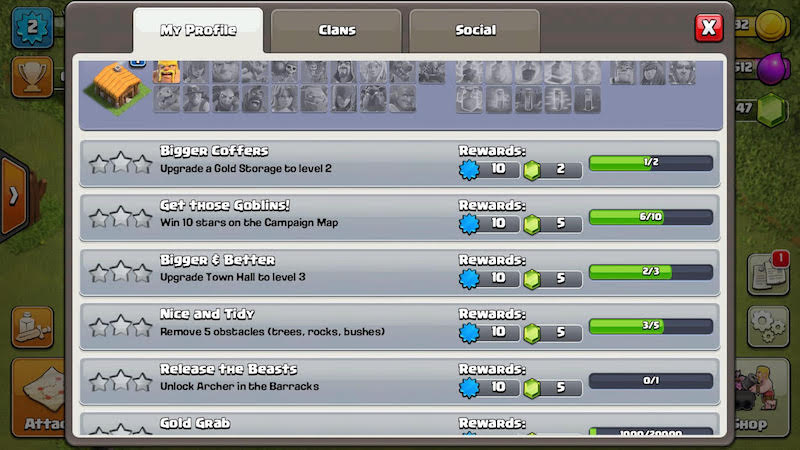Select the Release the Beasts achievement

click(x=399, y=381)
